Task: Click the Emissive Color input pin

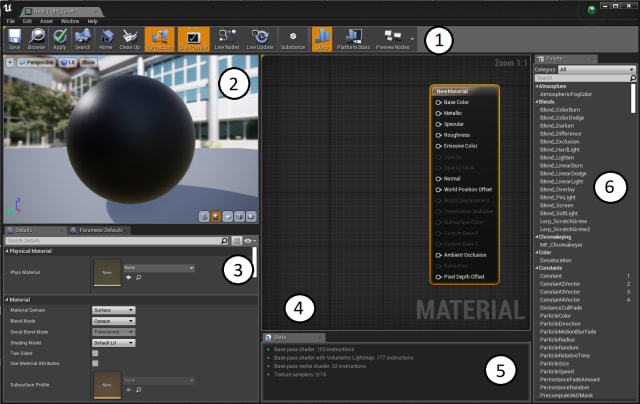Action: coord(439,146)
